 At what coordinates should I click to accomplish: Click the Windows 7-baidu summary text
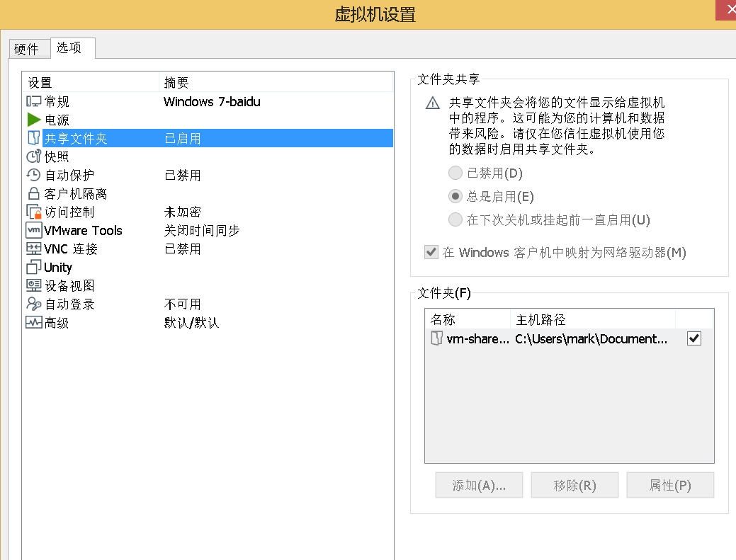click(212, 101)
